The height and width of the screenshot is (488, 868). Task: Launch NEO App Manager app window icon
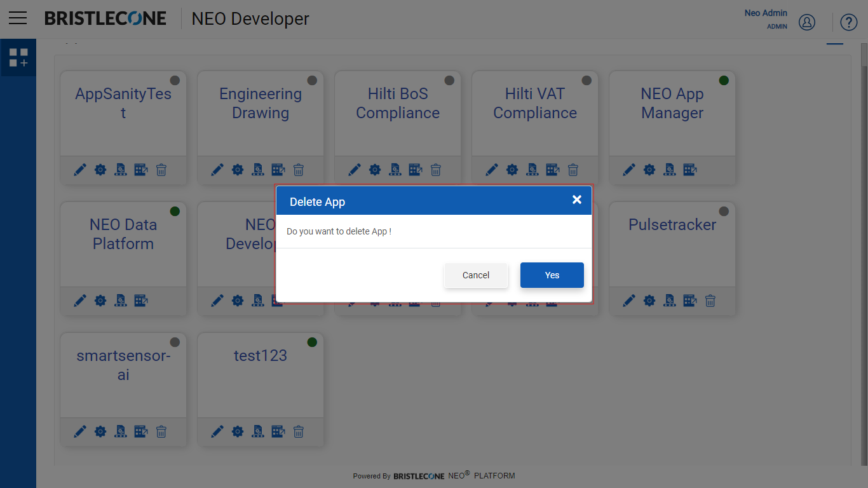(690, 170)
